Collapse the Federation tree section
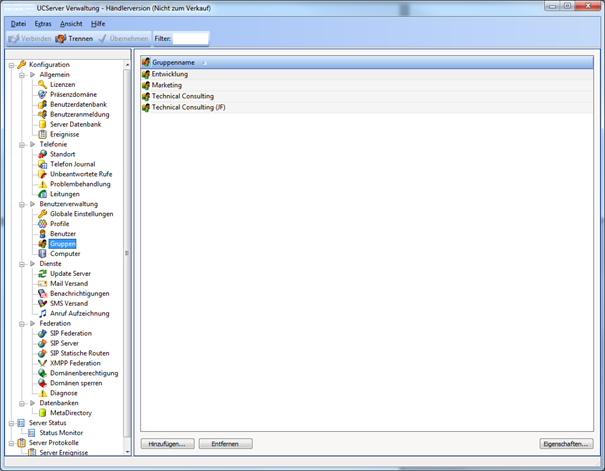This screenshot has width=605, height=471. pos(22,324)
